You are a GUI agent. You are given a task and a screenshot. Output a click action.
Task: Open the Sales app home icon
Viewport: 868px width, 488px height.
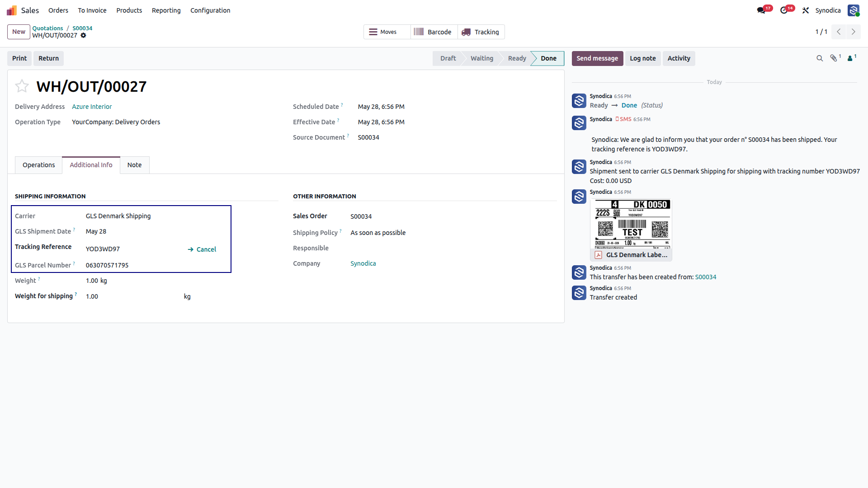[x=12, y=10]
